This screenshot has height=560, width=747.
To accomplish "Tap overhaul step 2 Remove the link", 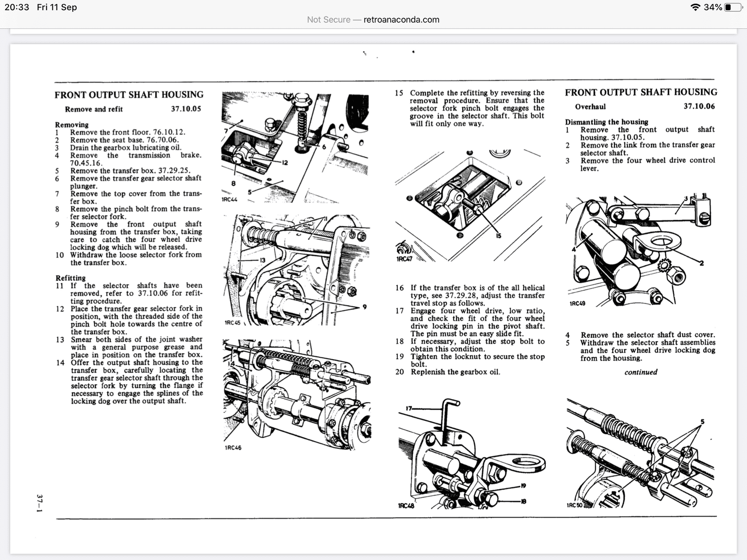I will coord(640,149).
